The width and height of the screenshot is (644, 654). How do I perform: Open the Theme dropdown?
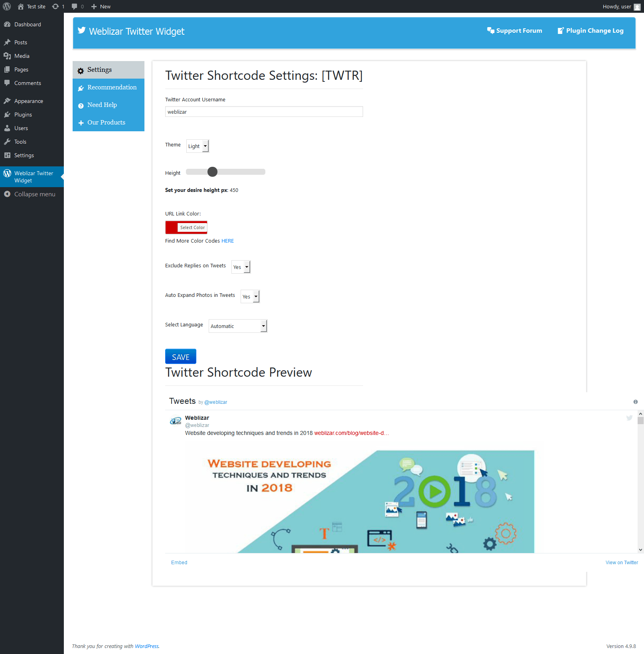(x=198, y=146)
